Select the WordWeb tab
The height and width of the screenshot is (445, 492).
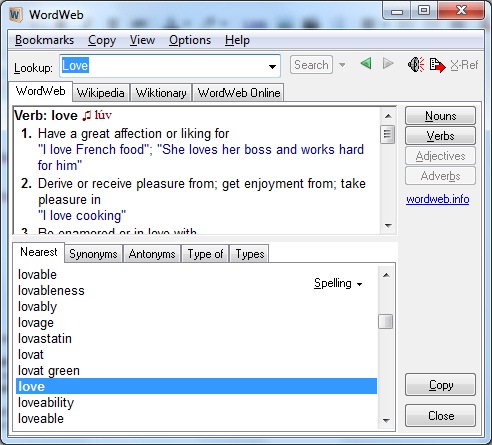[x=40, y=91]
